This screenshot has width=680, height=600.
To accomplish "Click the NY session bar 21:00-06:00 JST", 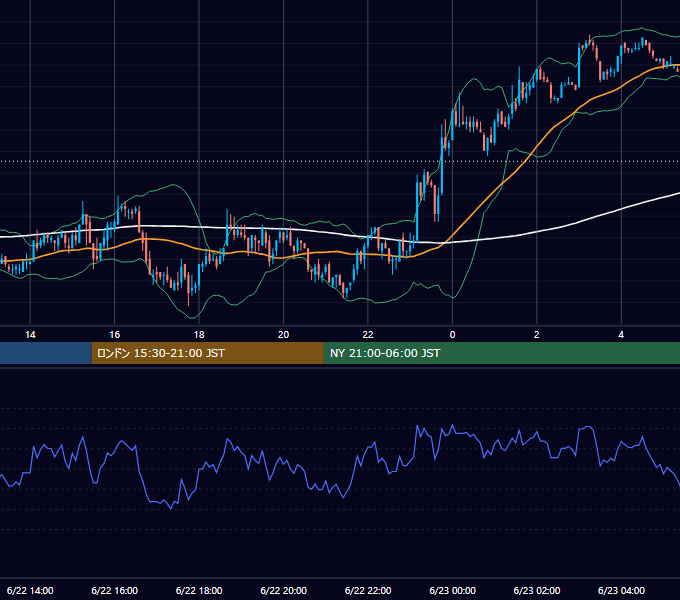I will pyautogui.click(x=502, y=353).
